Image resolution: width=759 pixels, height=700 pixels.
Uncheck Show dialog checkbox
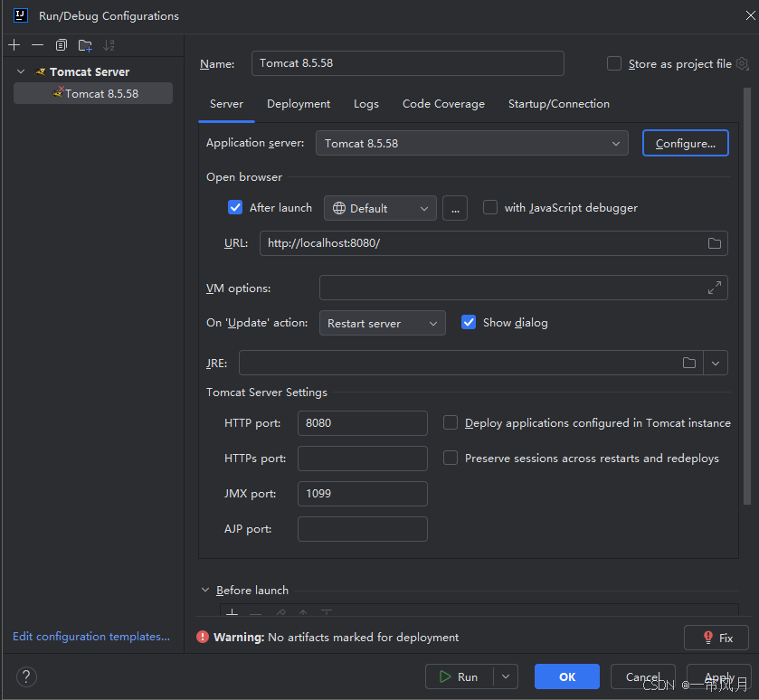[468, 322]
